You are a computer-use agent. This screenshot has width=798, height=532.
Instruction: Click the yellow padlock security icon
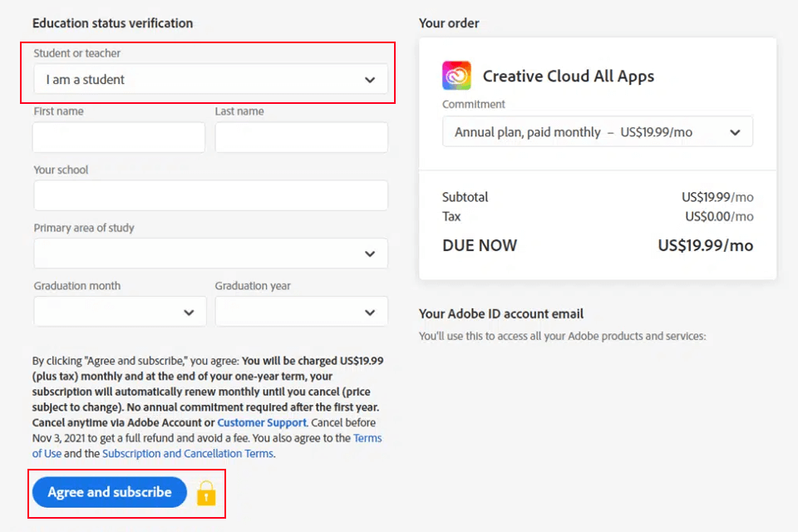point(206,493)
